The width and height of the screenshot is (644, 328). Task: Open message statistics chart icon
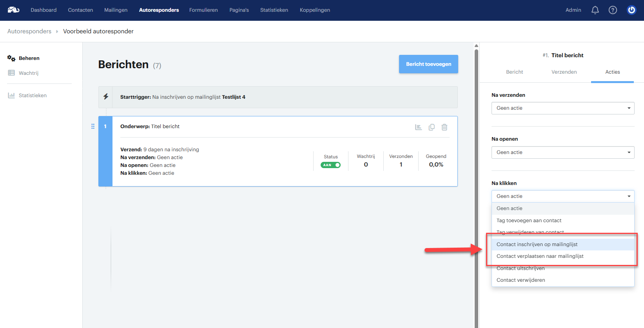click(418, 127)
